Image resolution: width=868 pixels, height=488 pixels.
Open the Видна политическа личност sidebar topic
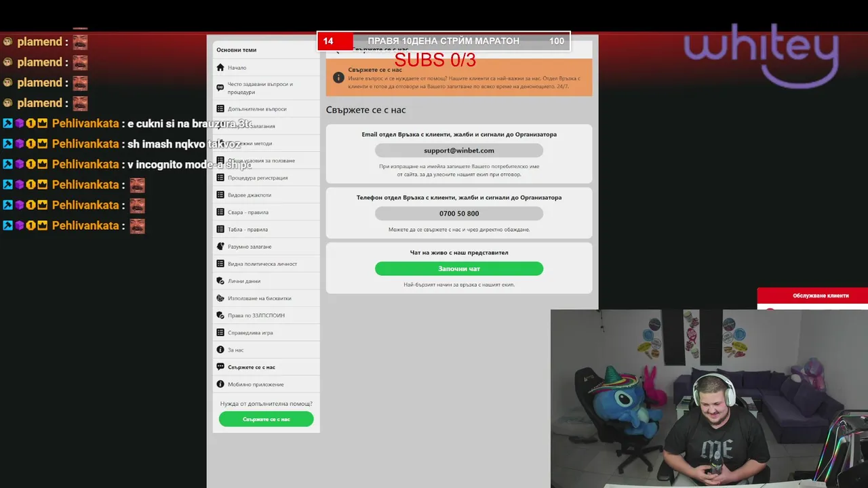pos(267,264)
